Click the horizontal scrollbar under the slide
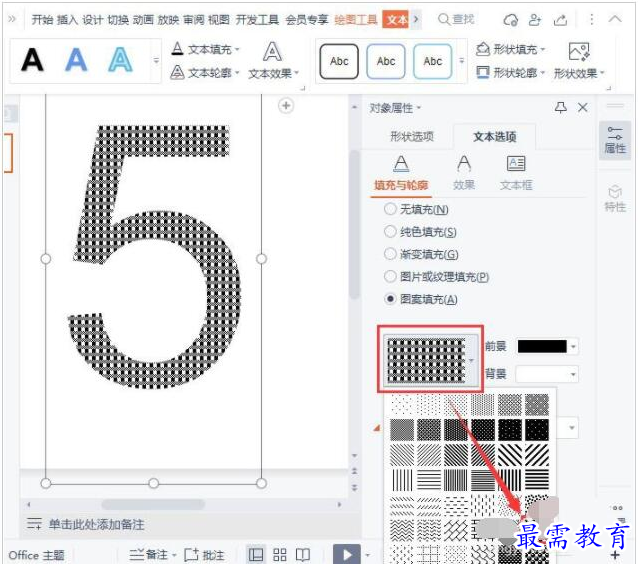 tap(153, 505)
